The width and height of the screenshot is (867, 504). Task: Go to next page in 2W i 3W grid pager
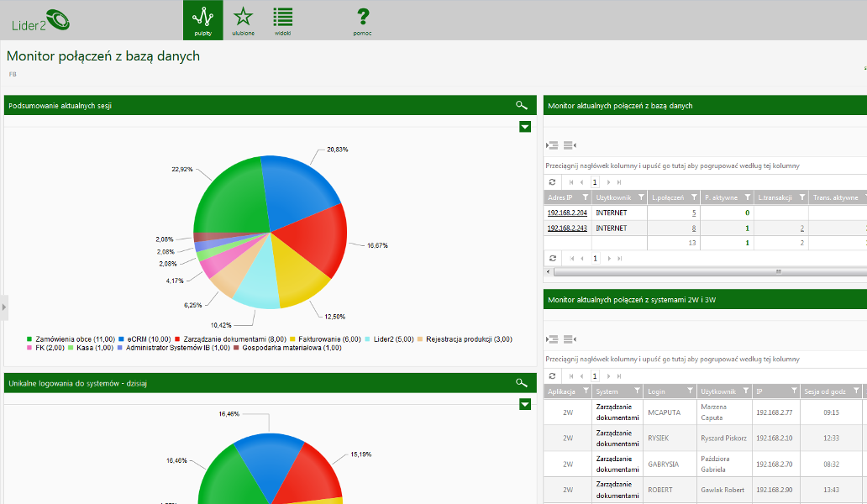coord(608,375)
